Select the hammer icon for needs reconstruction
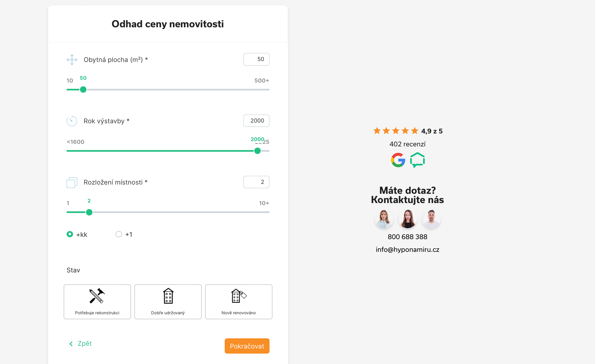The width and height of the screenshot is (595, 364). 97,296
